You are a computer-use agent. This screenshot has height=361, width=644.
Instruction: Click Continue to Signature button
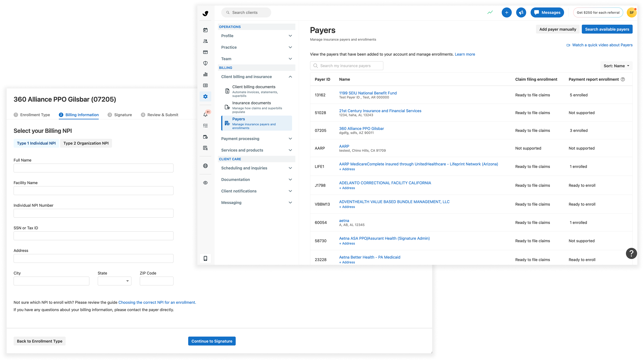tap(212, 341)
